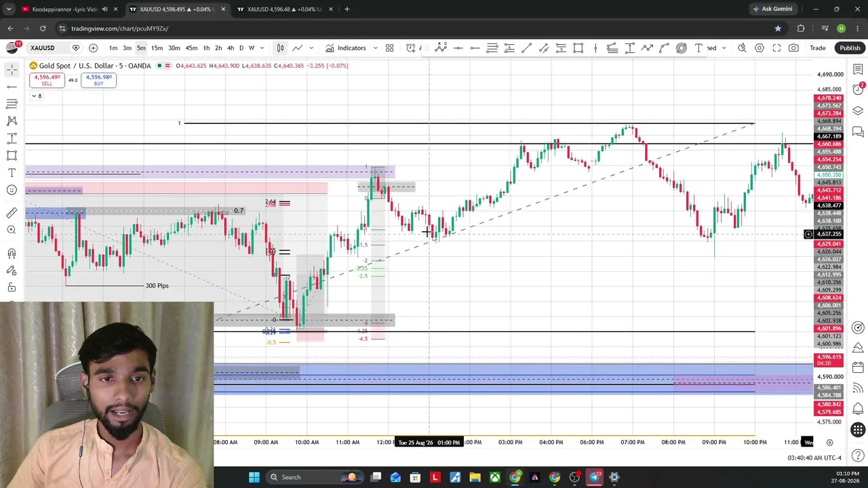Screen dimensions: 868x488
Task: Click the Trade button
Action: (817, 48)
